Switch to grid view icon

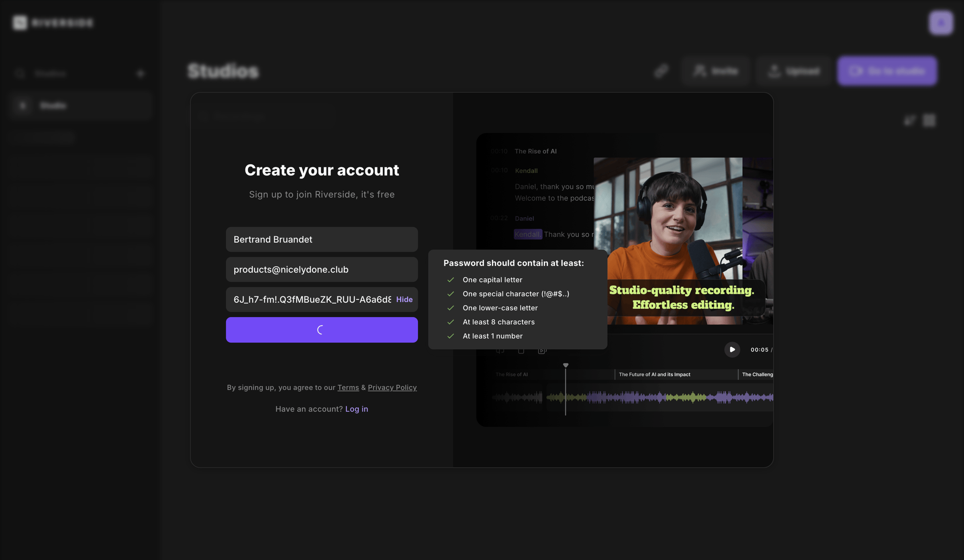click(x=929, y=120)
